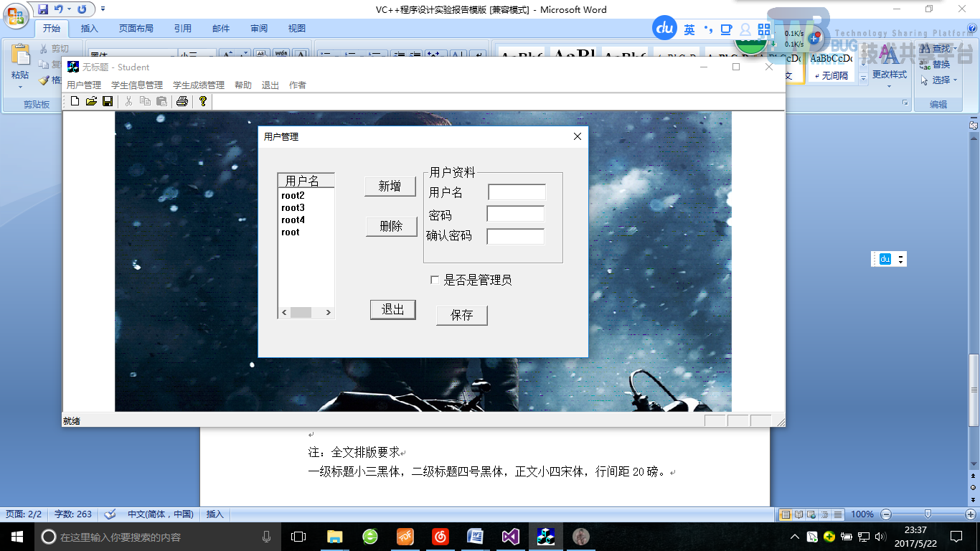Expand the Word styles gallery More arrow
The height and width of the screenshot is (551, 980).
pyautogui.click(x=864, y=80)
